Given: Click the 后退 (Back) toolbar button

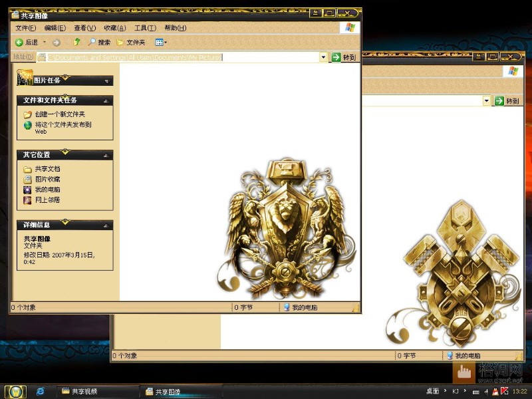Looking at the screenshot, I should [27, 43].
